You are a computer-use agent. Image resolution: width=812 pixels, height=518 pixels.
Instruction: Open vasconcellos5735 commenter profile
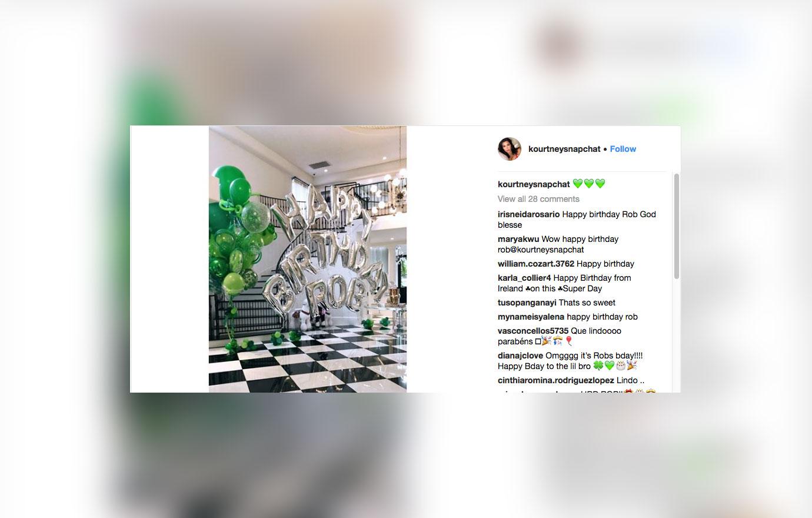click(533, 331)
